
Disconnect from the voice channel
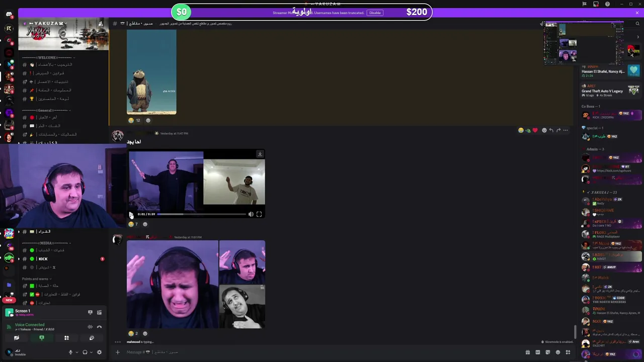pos(99,327)
